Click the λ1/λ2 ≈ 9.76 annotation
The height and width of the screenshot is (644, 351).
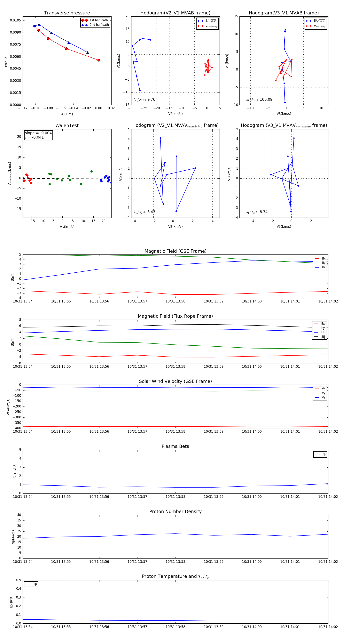coord(144,100)
